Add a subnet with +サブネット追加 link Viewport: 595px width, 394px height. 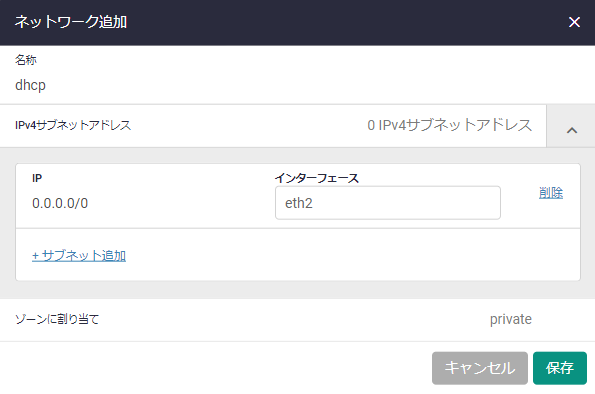click(x=79, y=255)
